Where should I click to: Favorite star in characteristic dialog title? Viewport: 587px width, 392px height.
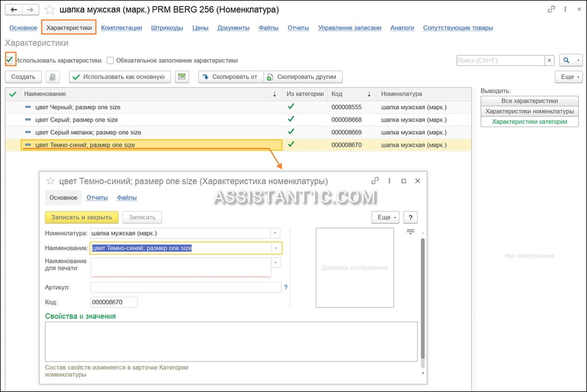(50, 181)
